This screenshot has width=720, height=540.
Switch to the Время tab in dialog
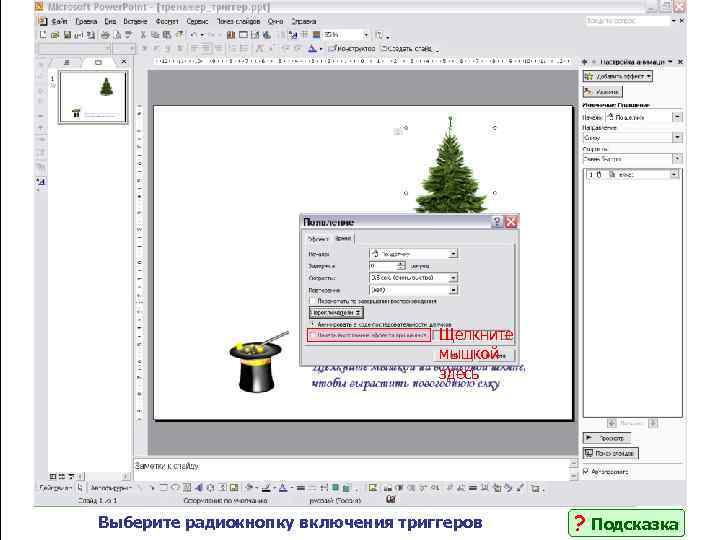[x=343, y=238]
